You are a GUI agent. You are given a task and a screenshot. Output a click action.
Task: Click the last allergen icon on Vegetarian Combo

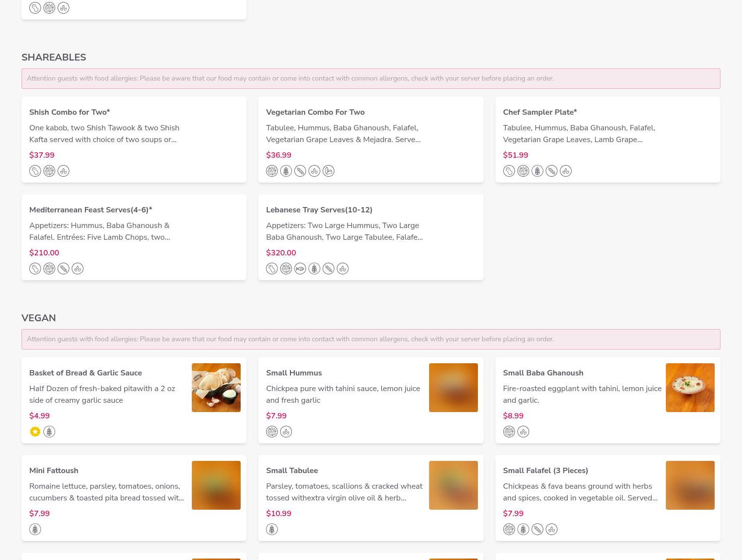click(x=329, y=171)
